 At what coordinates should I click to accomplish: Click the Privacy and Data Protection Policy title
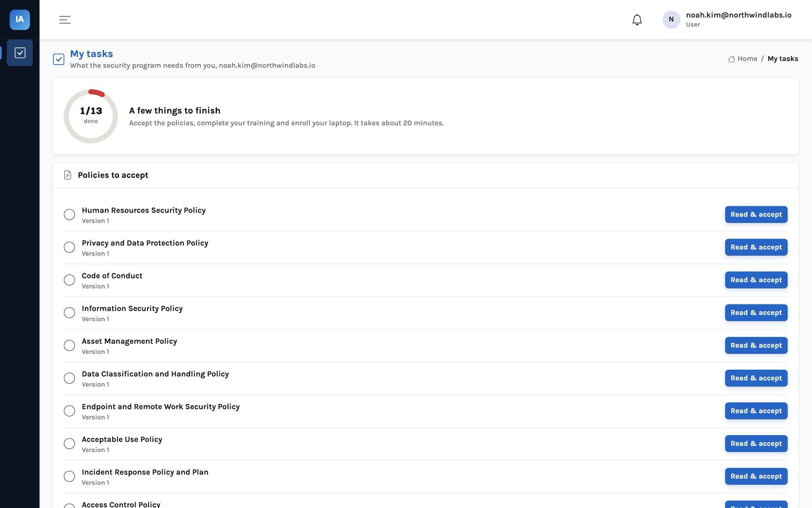click(x=145, y=243)
